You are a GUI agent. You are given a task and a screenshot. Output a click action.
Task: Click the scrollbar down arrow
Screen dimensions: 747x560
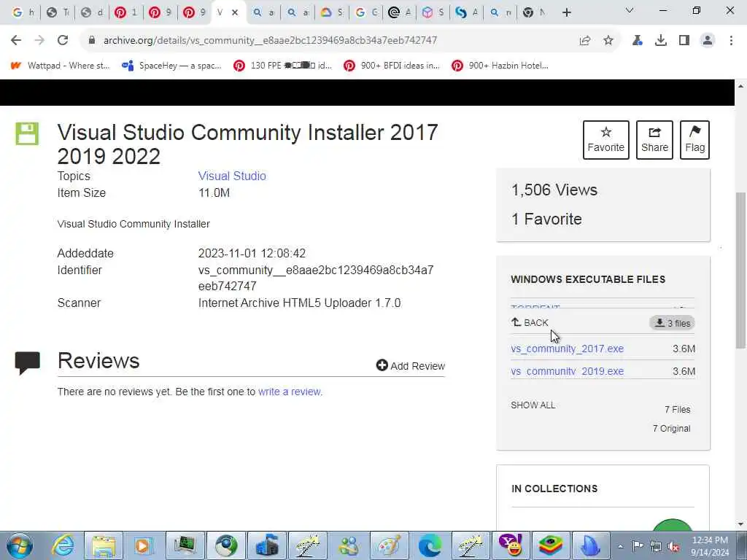741,524
